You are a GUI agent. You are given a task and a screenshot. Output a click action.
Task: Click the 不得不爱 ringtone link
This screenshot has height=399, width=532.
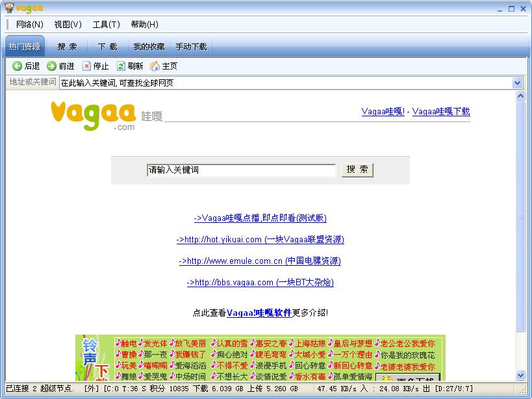click(232, 365)
